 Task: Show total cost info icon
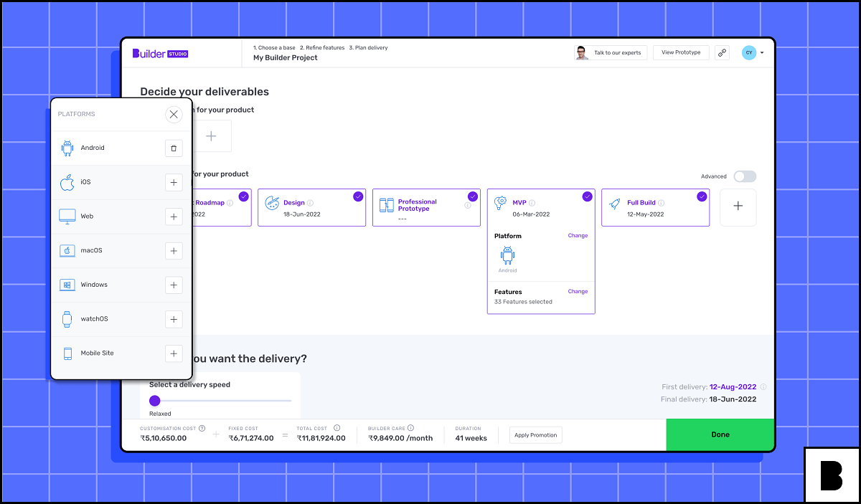pos(337,428)
